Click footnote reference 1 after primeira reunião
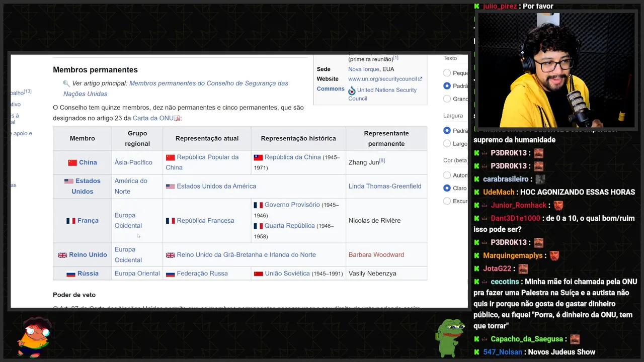Viewport: 644px width, 362px height. coord(396,58)
